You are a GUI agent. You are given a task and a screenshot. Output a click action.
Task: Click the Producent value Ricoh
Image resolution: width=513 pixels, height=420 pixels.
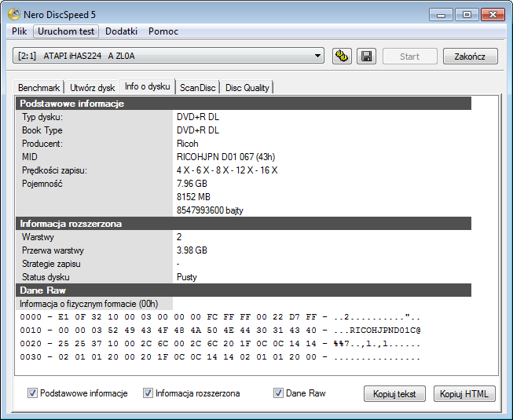point(188,144)
